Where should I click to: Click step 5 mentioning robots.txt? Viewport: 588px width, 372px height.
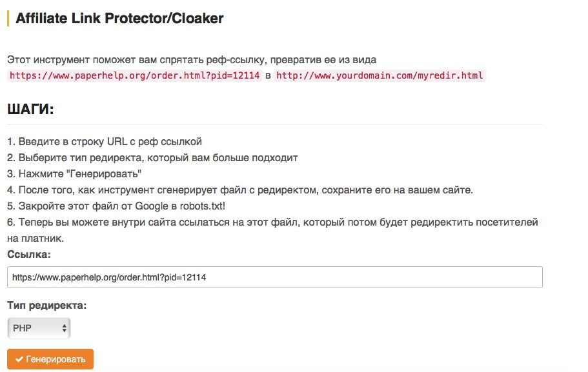point(116,206)
